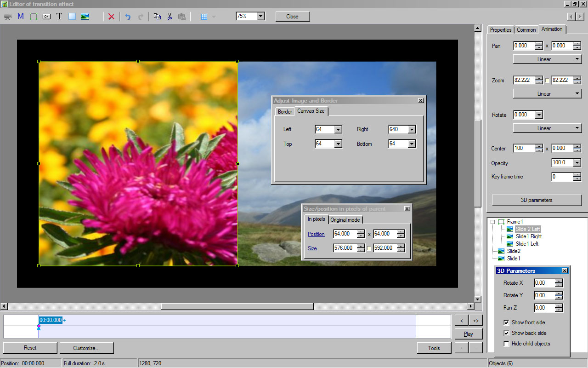This screenshot has height=368, width=588.
Task: Click the red X delete icon
Action: 111,17
